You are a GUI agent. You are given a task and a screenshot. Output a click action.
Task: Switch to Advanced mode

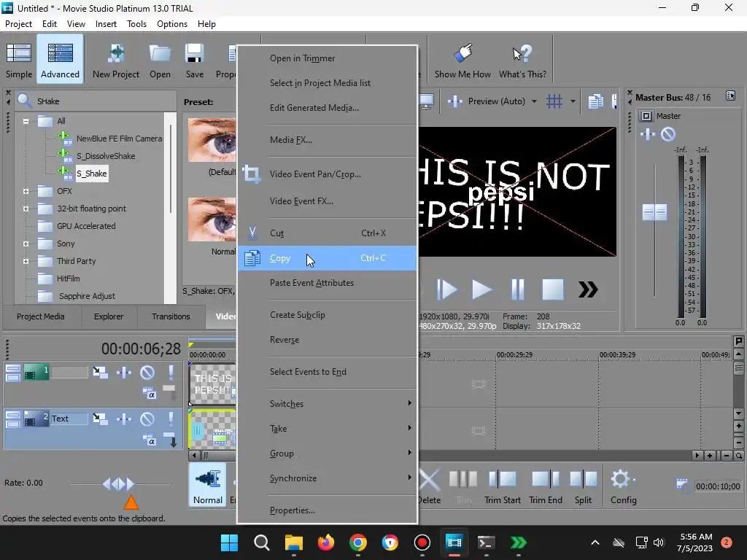[60, 60]
